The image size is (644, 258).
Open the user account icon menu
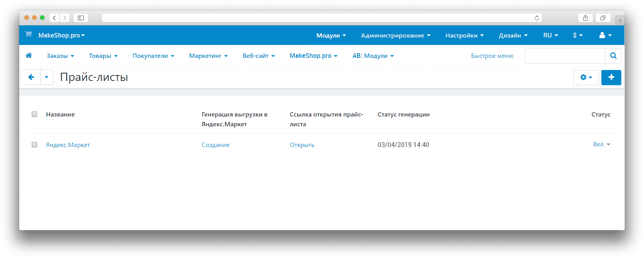click(605, 35)
